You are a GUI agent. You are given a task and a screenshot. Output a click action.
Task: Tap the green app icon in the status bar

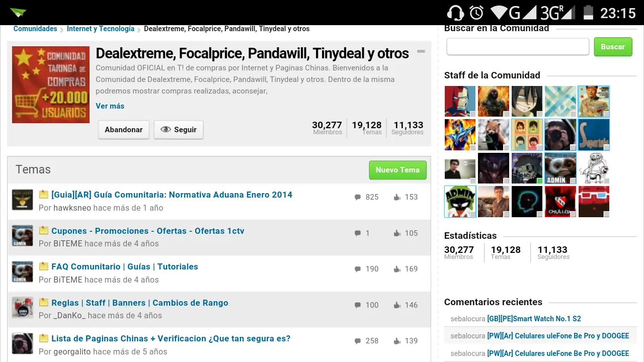click(x=18, y=13)
